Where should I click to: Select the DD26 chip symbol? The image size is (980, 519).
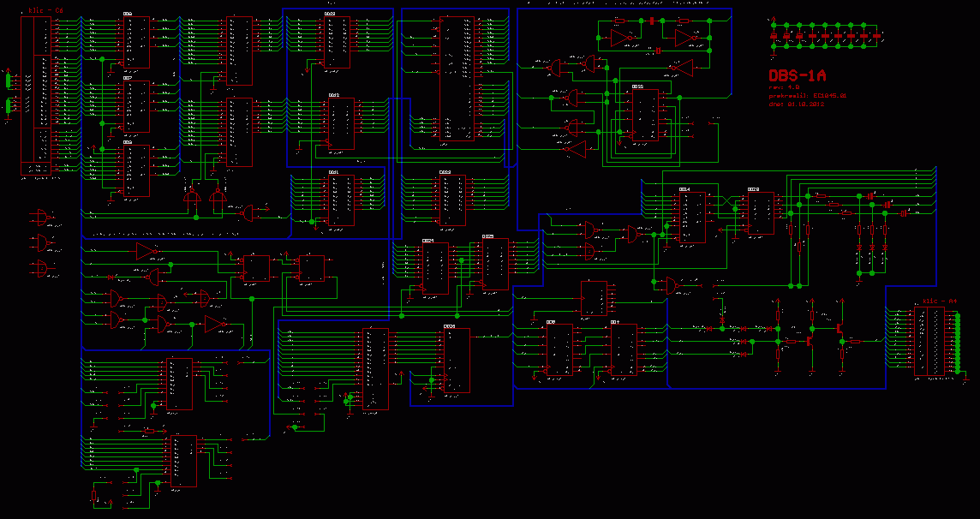(456, 361)
